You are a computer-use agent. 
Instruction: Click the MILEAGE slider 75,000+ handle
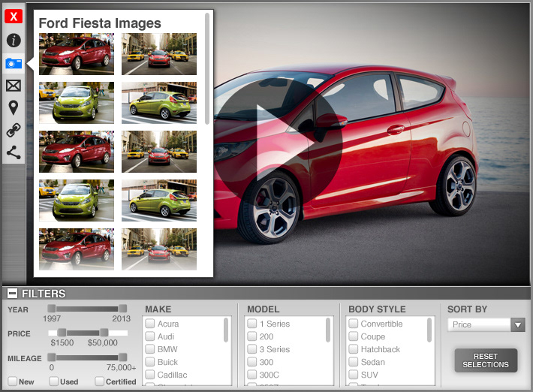[122, 357]
